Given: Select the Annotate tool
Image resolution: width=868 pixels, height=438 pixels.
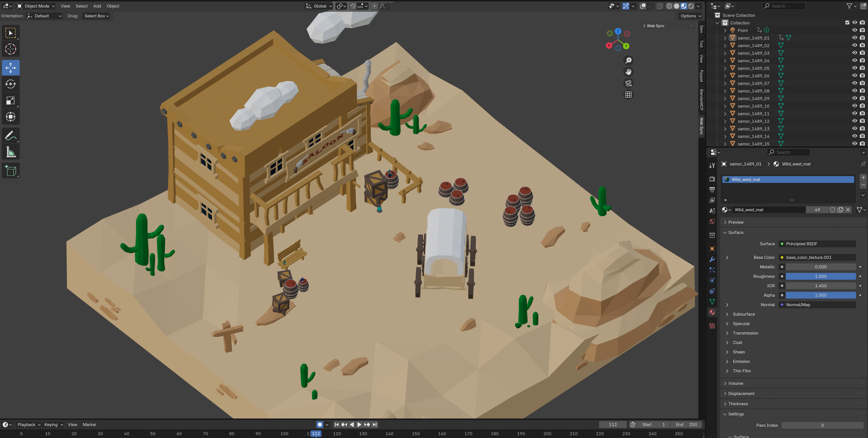Looking at the screenshot, I should (10, 135).
